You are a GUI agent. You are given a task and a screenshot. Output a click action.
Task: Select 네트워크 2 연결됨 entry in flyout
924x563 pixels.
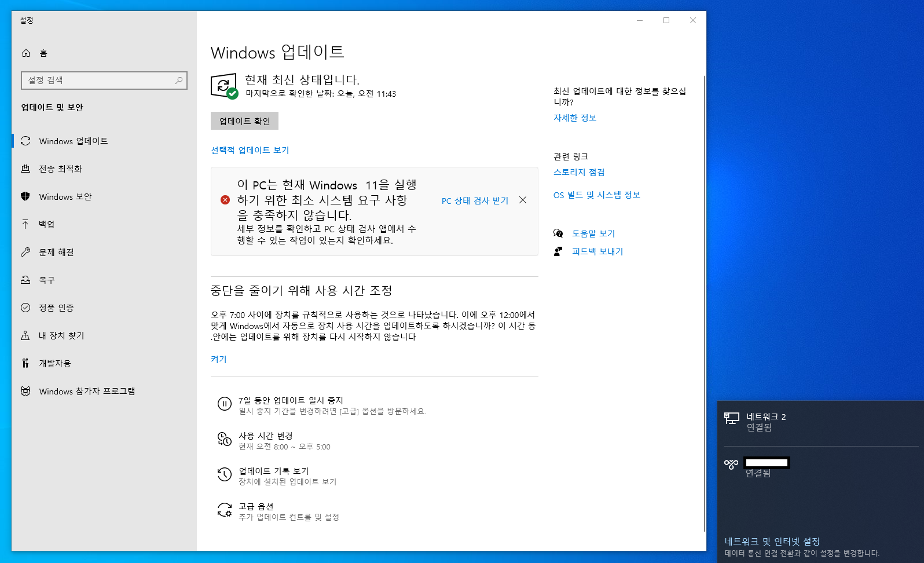820,422
